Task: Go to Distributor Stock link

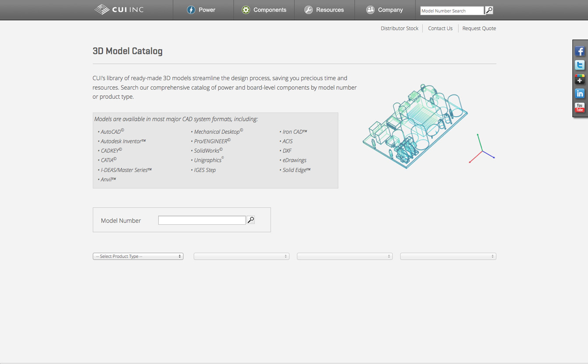Action: coord(399,28)
